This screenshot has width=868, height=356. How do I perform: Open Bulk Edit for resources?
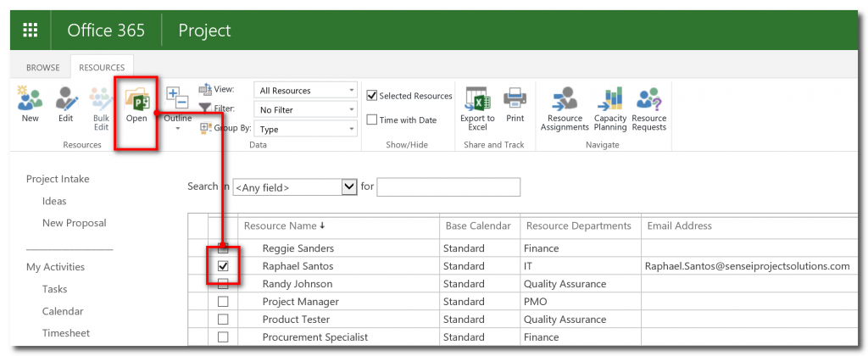[101, 108]
